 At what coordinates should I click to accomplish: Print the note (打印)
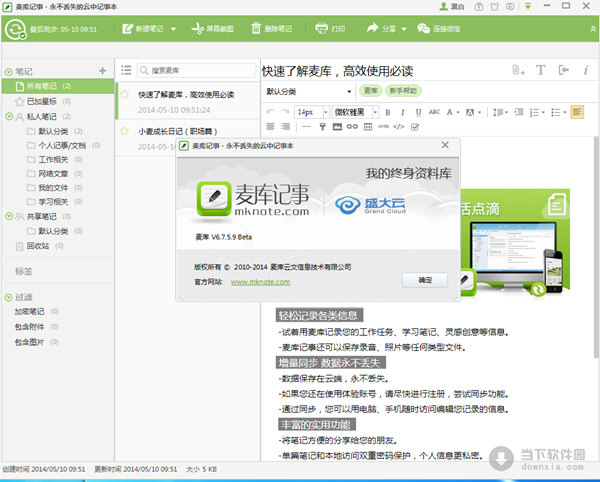click(330, 29)
